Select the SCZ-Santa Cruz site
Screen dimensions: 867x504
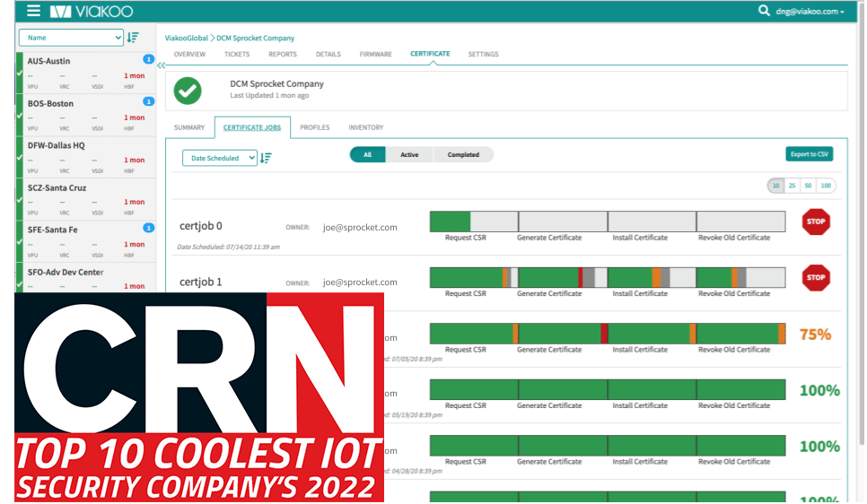tap(86, 199)
